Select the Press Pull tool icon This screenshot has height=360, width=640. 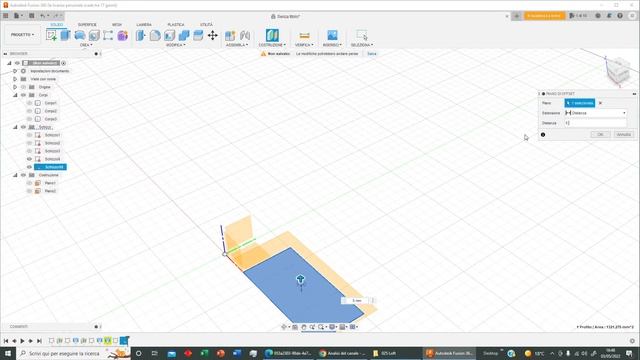[x=141, y=36]
